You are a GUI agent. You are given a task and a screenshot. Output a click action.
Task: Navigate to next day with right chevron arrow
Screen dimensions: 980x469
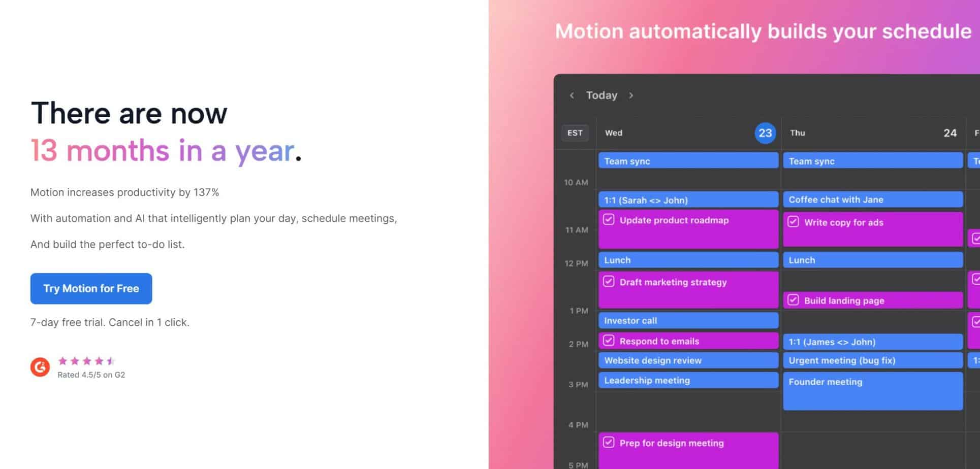[631, 95]
